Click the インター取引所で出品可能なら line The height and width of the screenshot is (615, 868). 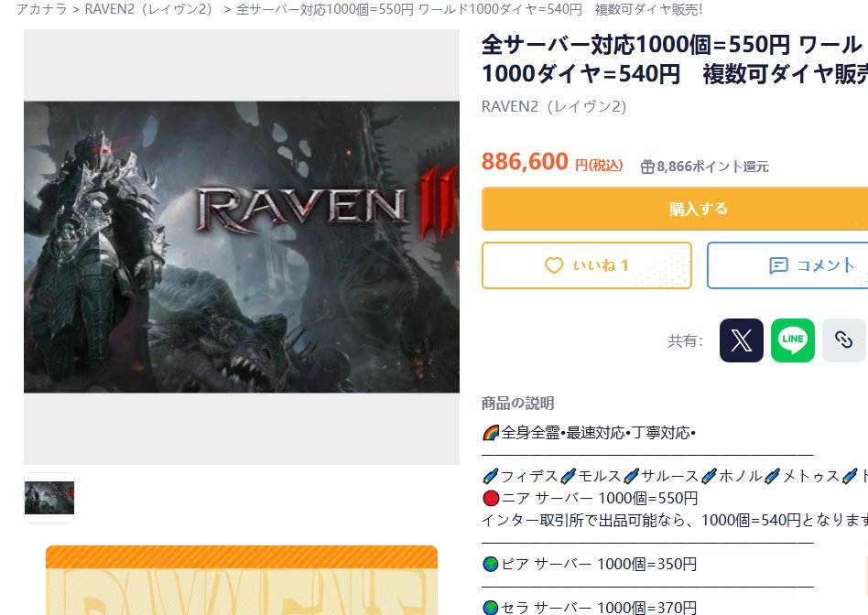click(x=674, y=521)
